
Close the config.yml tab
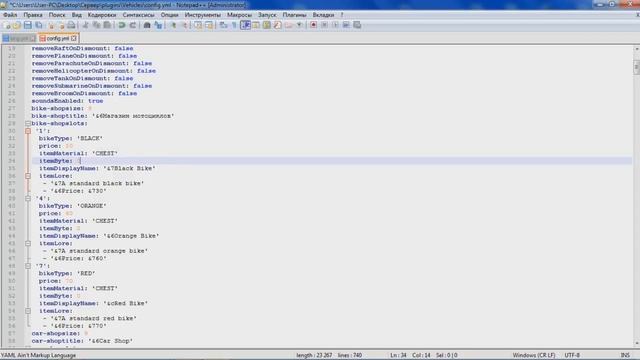[73, 38]
